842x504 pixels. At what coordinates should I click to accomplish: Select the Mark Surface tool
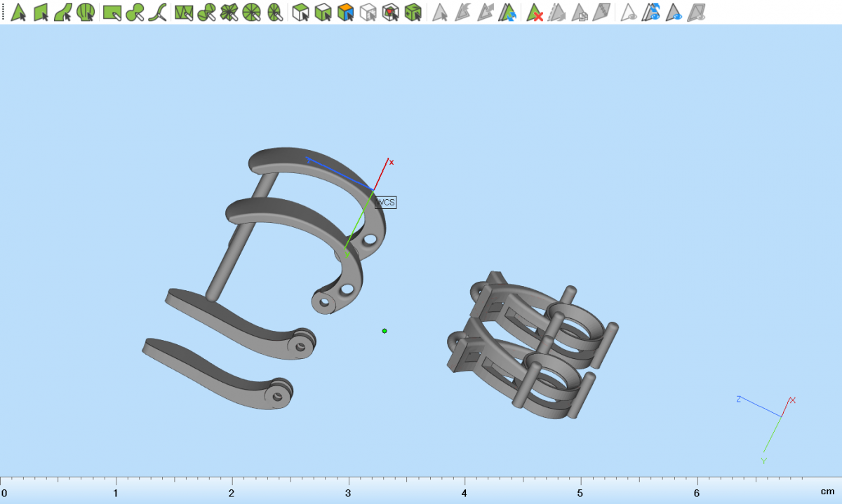coord(63,12)
